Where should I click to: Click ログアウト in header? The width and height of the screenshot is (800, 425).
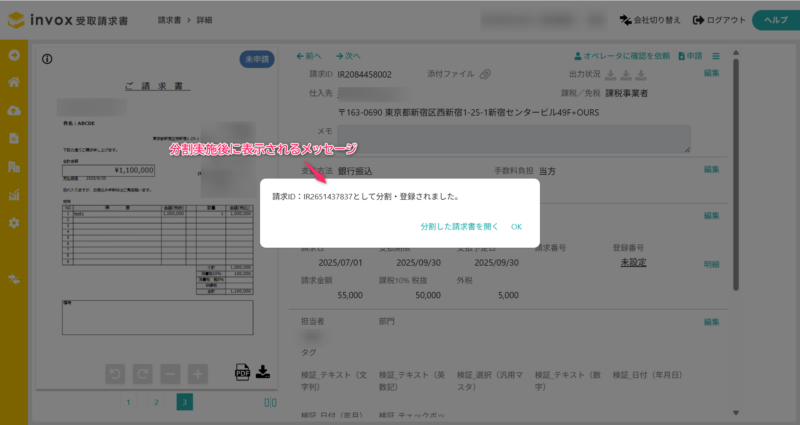coord(719,20)
